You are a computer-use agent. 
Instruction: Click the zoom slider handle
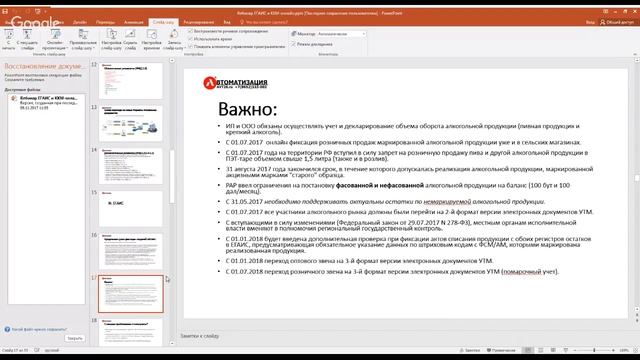[x=594, y=350]
